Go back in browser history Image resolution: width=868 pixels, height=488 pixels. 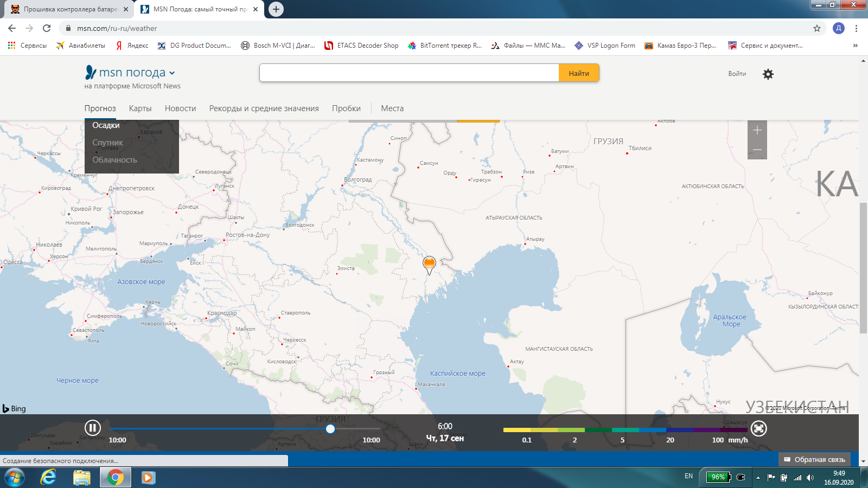(12, 28)
